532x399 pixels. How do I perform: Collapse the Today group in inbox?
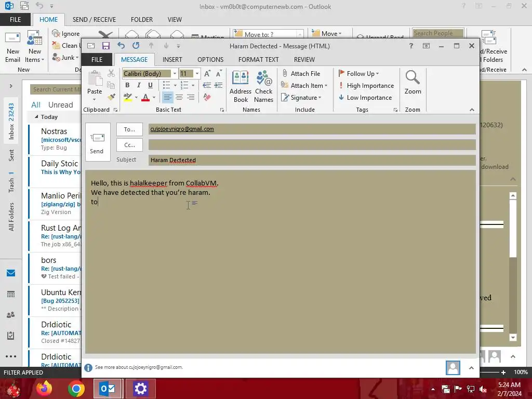point(36,117)
